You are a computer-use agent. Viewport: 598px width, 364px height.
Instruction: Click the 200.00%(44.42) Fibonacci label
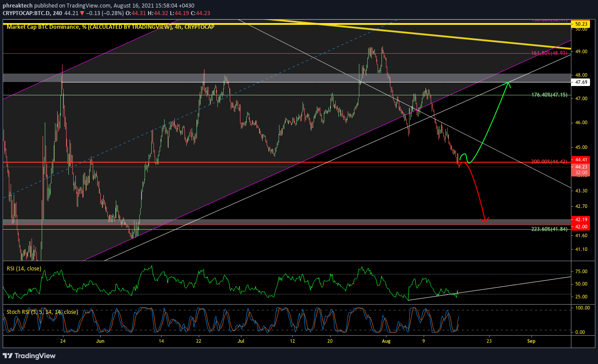point(549,162)
